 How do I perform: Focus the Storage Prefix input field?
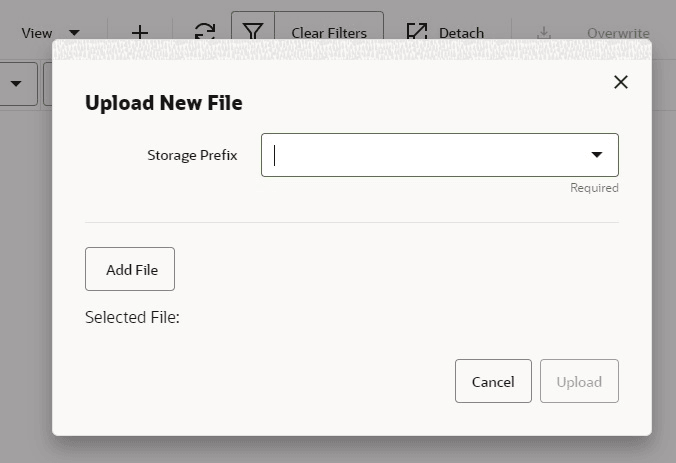440,155
